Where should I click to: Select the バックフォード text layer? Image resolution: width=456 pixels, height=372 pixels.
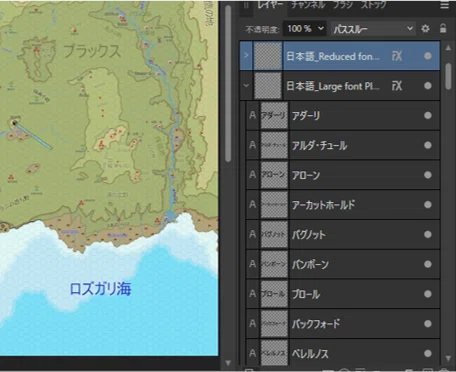(x=343, y=324)
